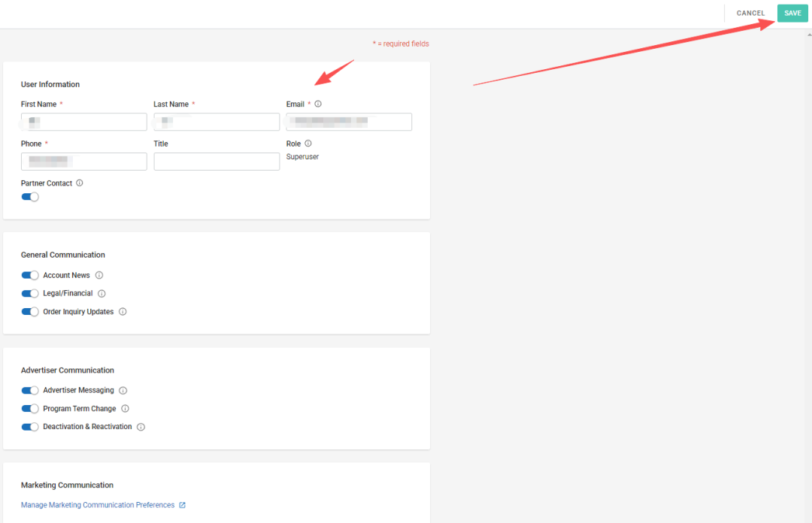Image resolution: width=812 pixels, height=523 pixels.
Task: Click the Order Inquiry Updates info icon
Action: coord(123,312)
